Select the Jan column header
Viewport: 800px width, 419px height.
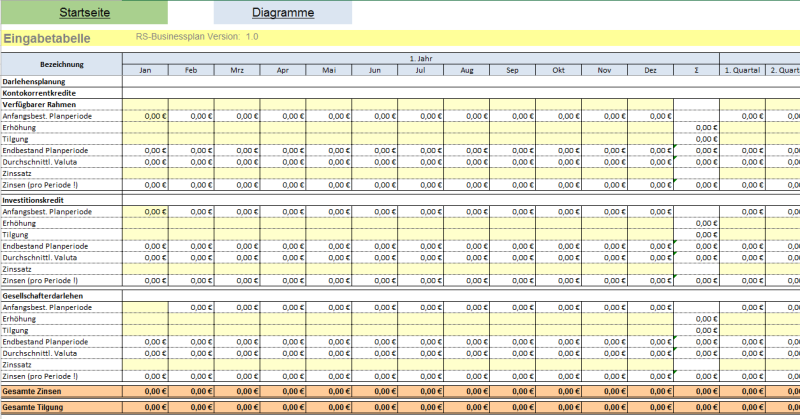[145, 70]
